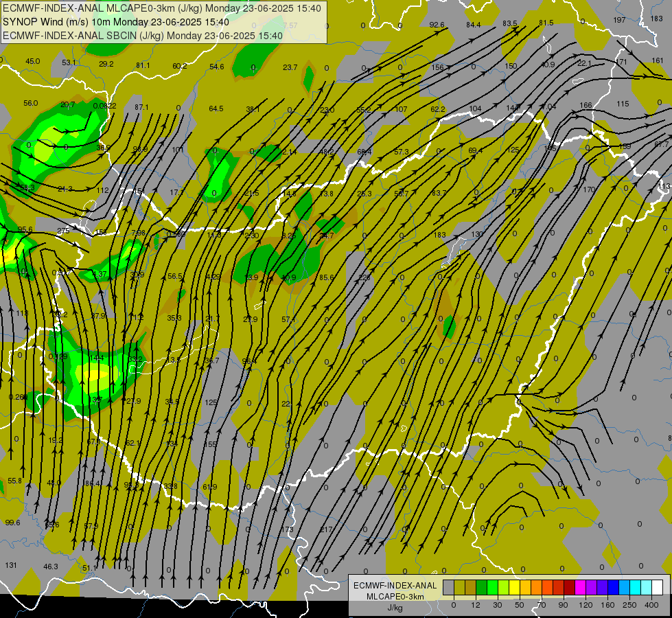This screenshot has height=618, width=672.
Task: Click the pure blue legend swatch
Action: [613, 588]
